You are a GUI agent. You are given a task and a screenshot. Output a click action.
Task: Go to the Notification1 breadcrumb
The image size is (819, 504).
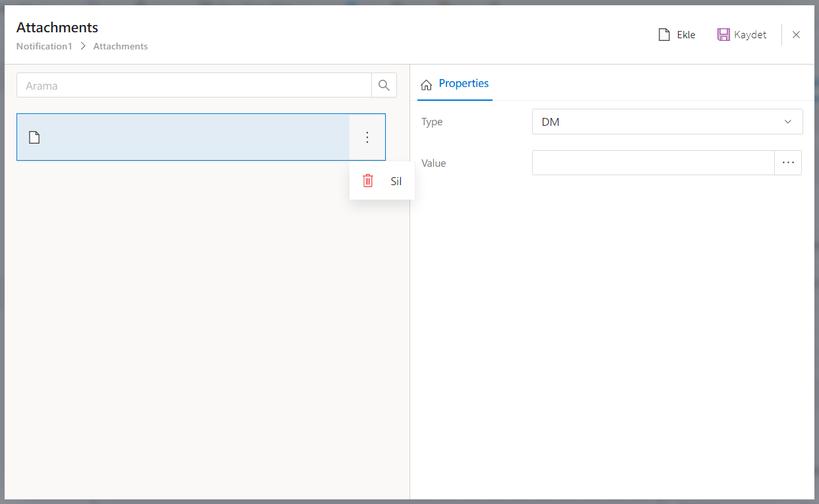point(44,47)
